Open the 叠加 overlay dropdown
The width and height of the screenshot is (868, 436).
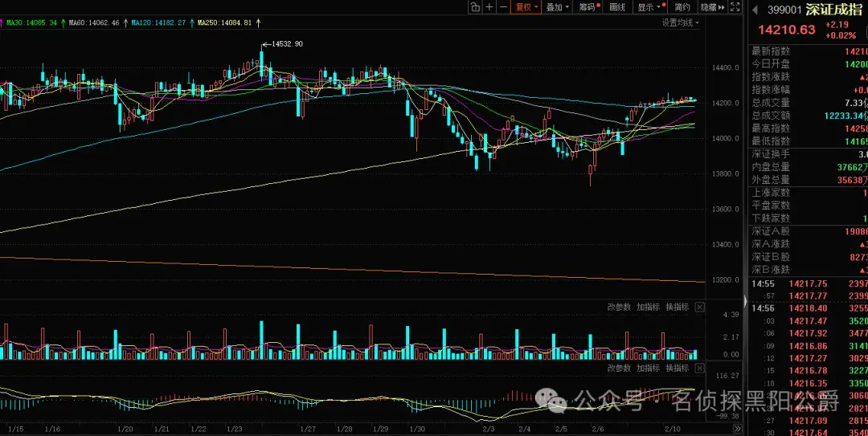tap(558, 6)
